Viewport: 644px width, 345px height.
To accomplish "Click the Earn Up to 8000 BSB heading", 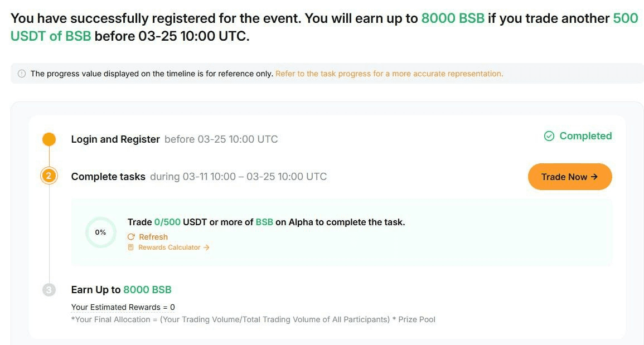I will point(121,290).
